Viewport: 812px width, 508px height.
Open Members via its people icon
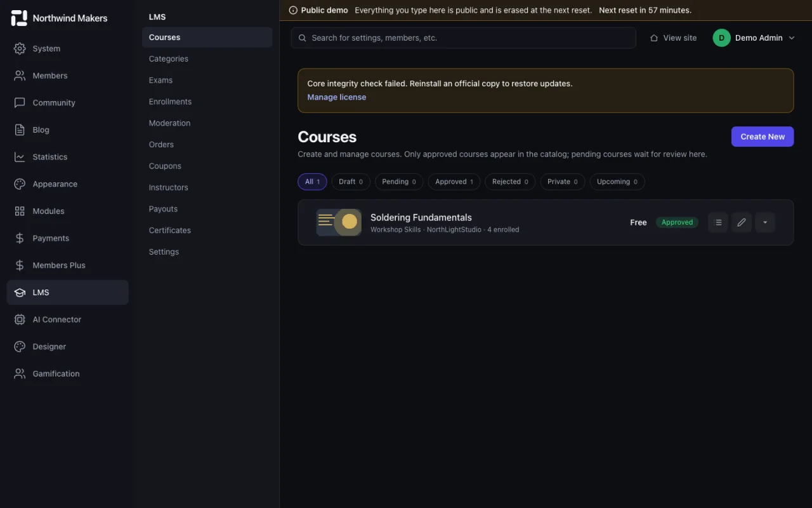click(x=20, y=76)
